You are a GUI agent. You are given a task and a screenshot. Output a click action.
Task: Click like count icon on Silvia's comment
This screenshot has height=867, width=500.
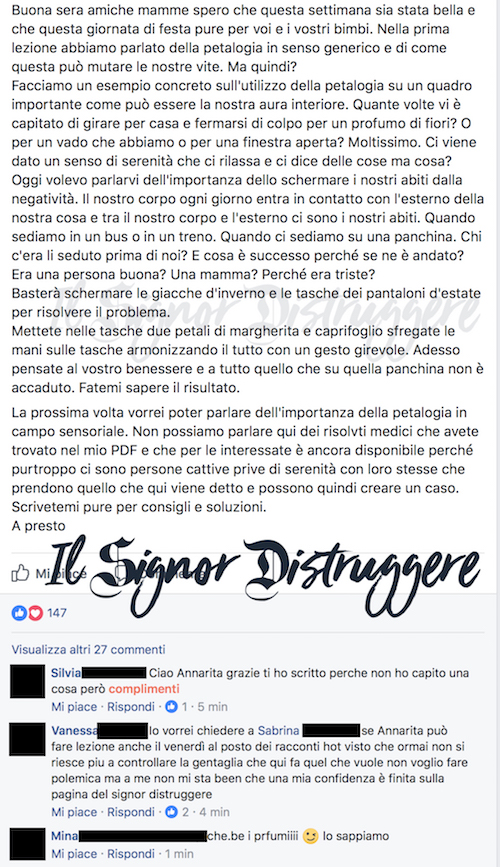171,707
